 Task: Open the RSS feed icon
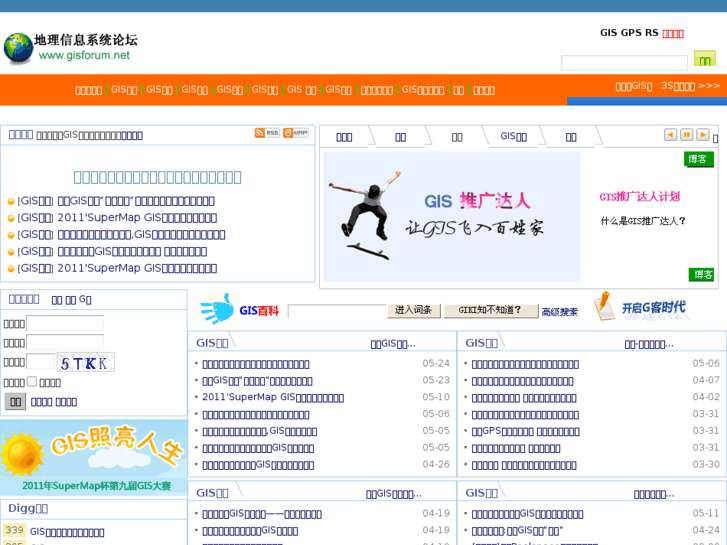(267, 133)
